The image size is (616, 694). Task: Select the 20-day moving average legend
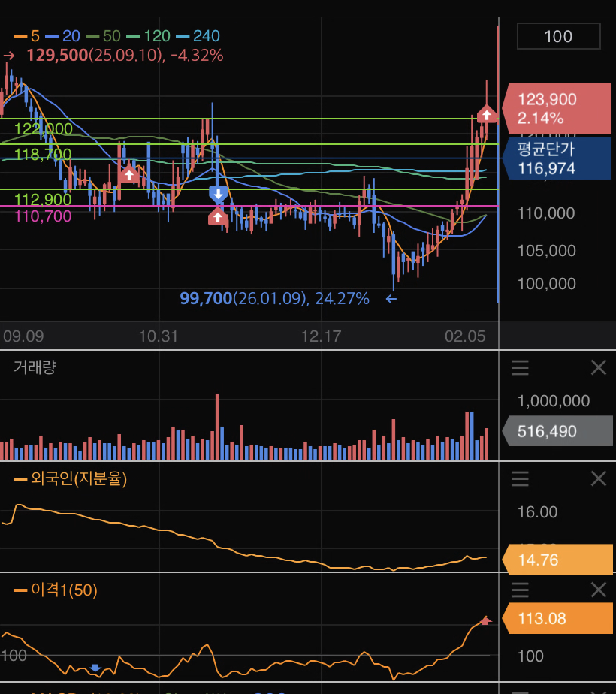pos(62,36)
